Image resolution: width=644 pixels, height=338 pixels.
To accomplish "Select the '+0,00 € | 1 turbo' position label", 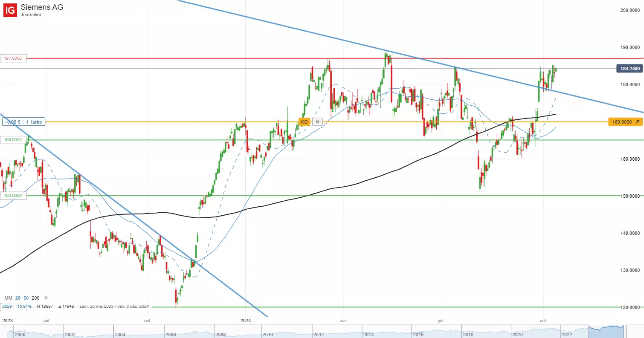I will [23, 122].
